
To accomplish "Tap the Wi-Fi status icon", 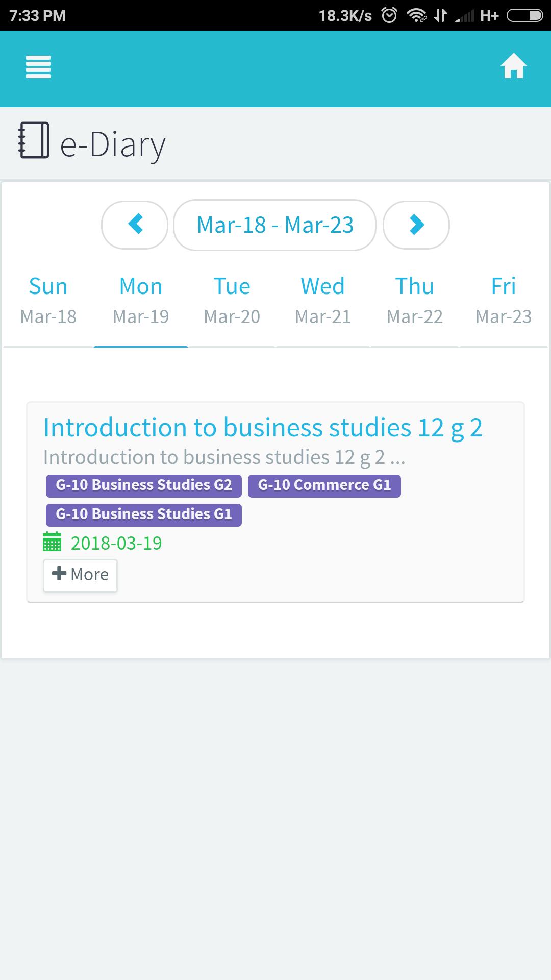I will tap(417, 16).
